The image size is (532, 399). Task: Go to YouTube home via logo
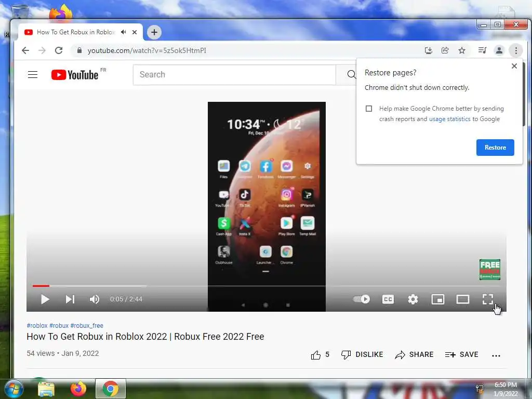[75, 75]
